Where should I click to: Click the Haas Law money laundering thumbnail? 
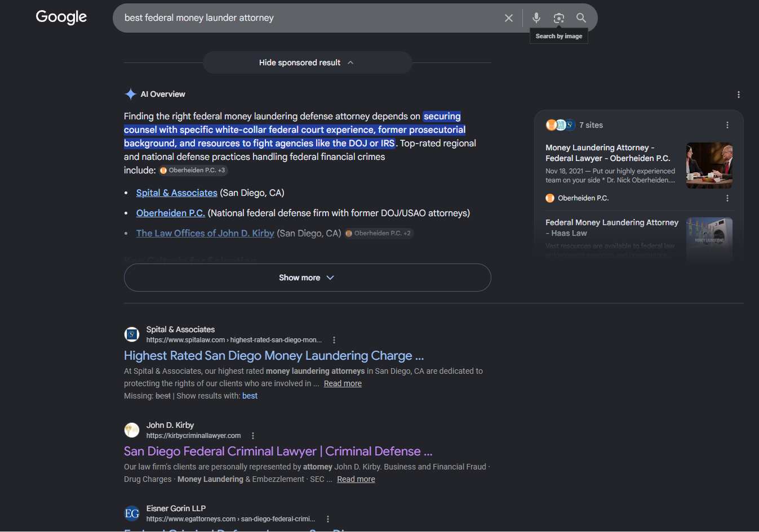coord(709,240)
